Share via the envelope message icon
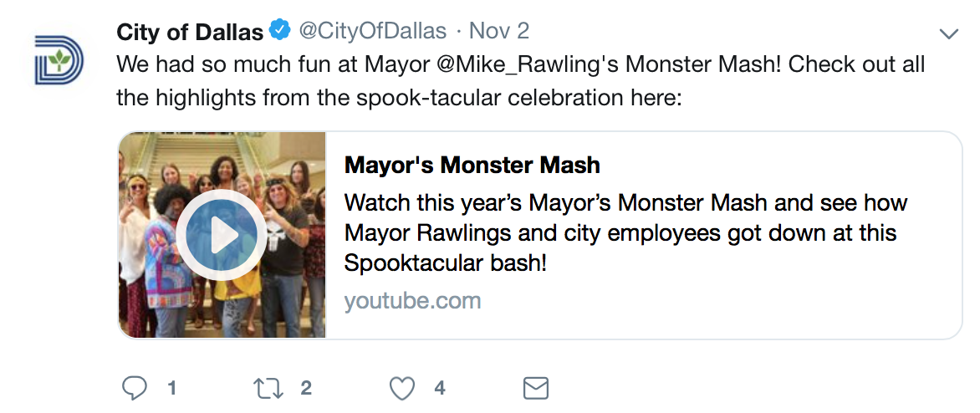The image size is (980, 413). (535, 388)
